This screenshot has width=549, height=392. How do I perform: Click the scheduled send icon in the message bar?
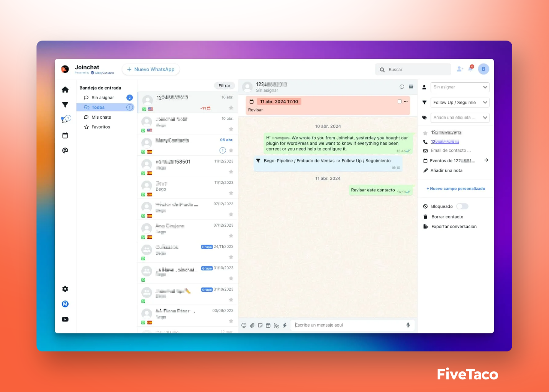point(277,326)
